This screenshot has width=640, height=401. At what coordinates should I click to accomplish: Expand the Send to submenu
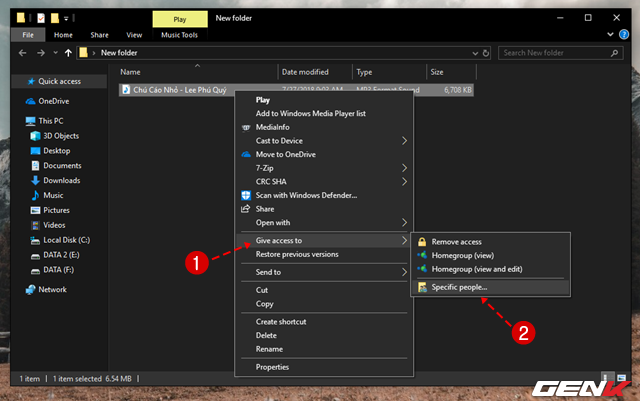point(404,272)
